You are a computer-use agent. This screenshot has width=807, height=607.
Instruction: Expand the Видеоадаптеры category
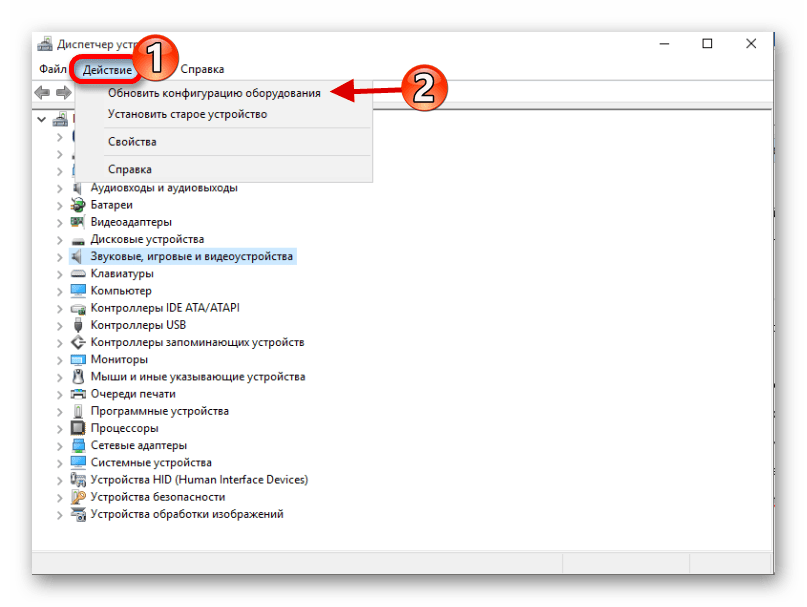[60, 223]
